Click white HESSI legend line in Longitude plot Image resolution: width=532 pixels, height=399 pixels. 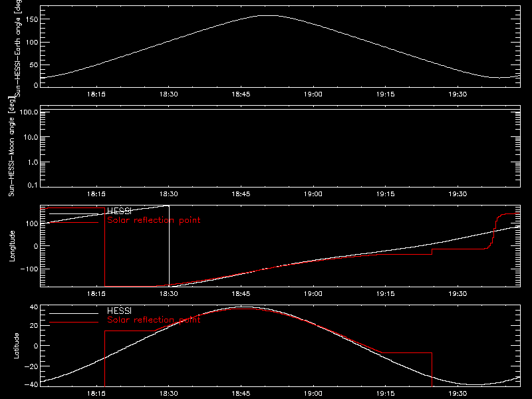(74, 213)
